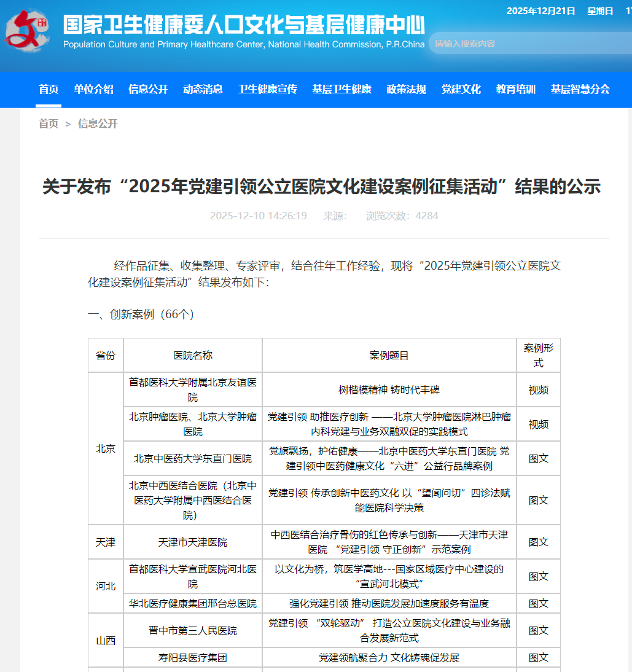Go to the 党建文化 navigation item
The image size is (632, 672).
pyautogui.click(x=461, y=89)
